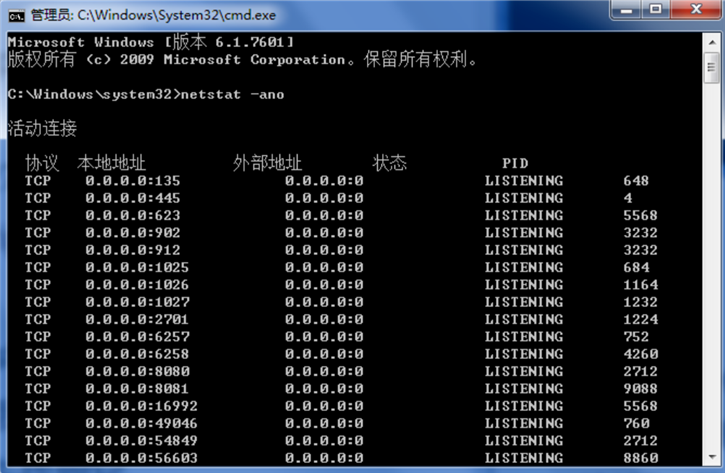Click the 本地地址 column header
Screen dimensions: 725x473
[111, 163]
